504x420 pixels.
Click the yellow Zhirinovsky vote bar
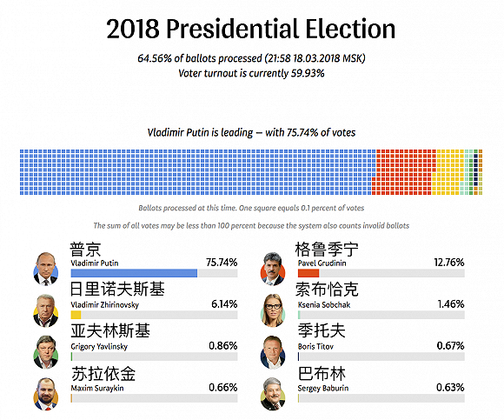pos(76,315)
